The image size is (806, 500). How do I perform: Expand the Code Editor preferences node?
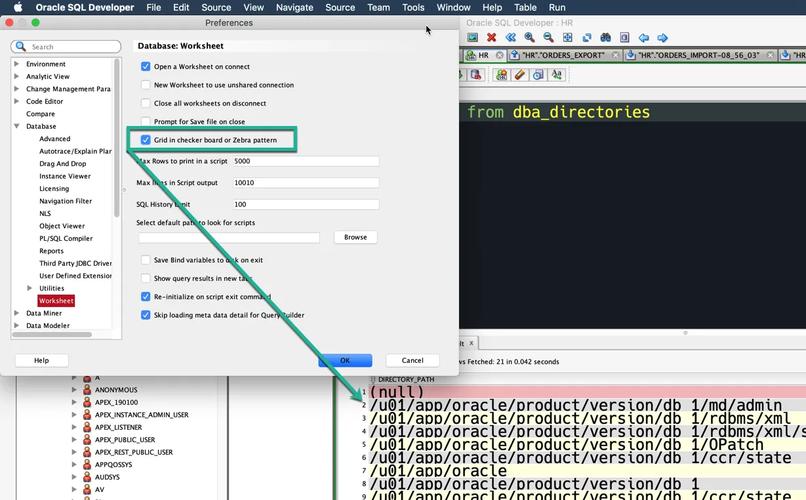(16, 101)
